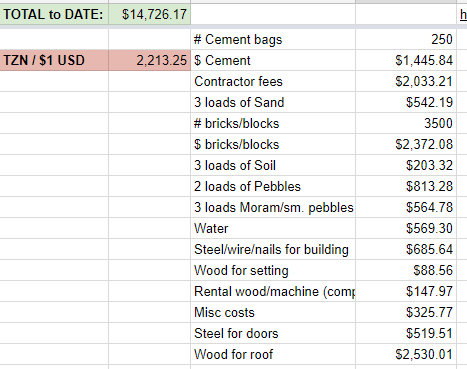Select the 3 loads of Soil cell
This screenshot has height=369, width=467.
pos(273,165)
